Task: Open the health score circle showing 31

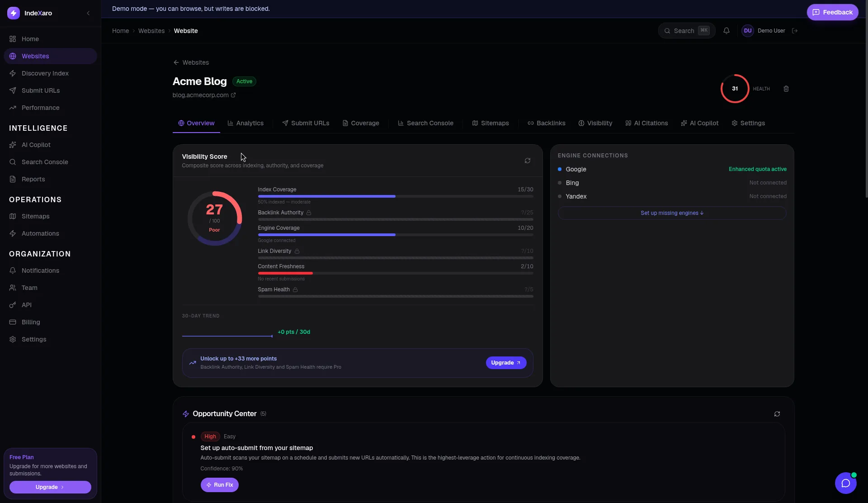Action: click(735, 89)
